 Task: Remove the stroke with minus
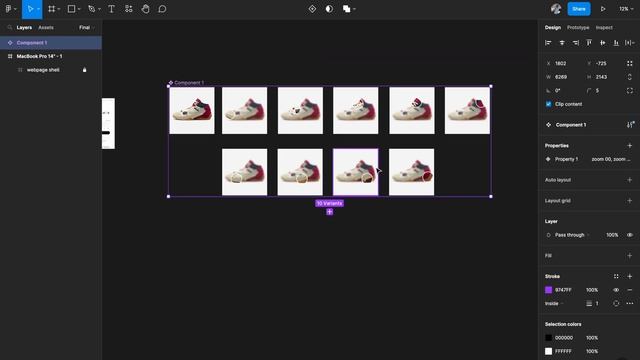tap(629, 290)
